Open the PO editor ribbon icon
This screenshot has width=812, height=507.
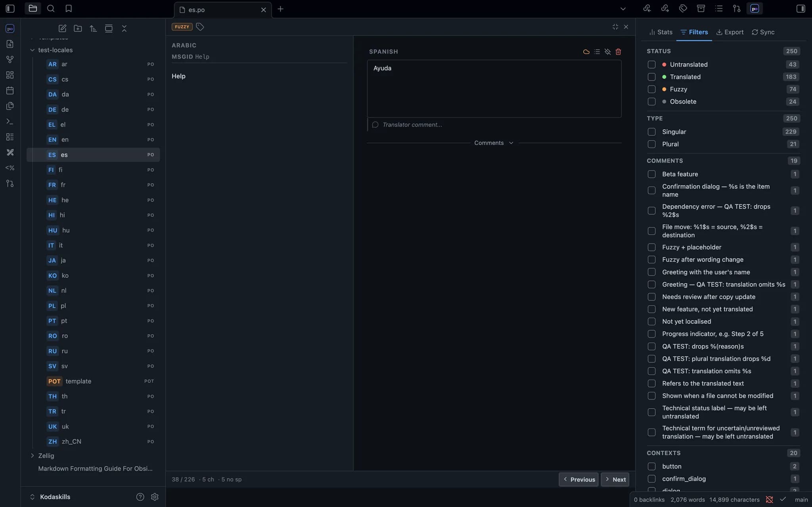click(10, 29)
